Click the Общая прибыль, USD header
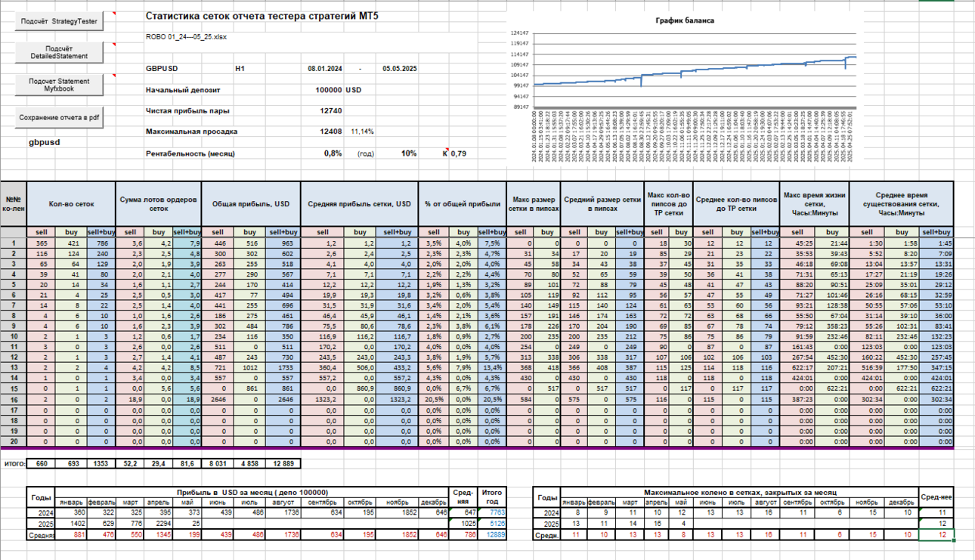The height and width of the screenshot is (560, 975). (x=251, y=203)
